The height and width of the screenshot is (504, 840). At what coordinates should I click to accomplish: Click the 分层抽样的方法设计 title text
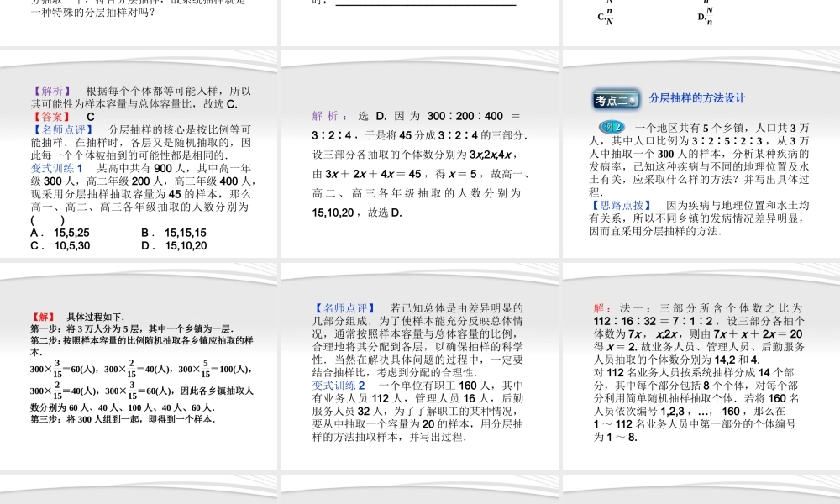coord(697,98)
